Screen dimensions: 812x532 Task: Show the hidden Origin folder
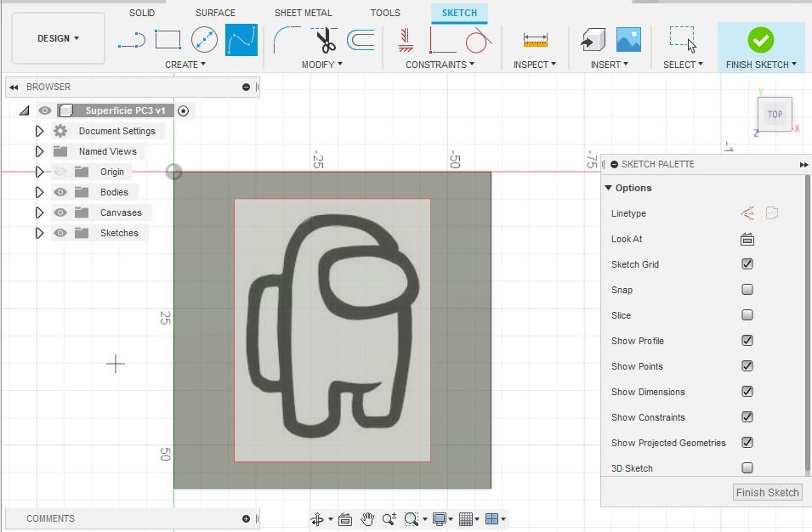pyautogui.click(x=60, y=172)
